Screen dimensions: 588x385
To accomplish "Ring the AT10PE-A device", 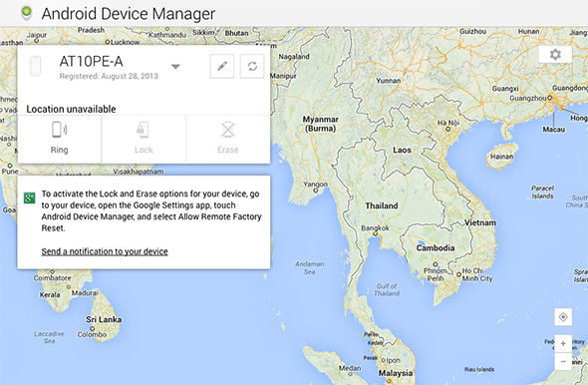I will tap(59, 139).
